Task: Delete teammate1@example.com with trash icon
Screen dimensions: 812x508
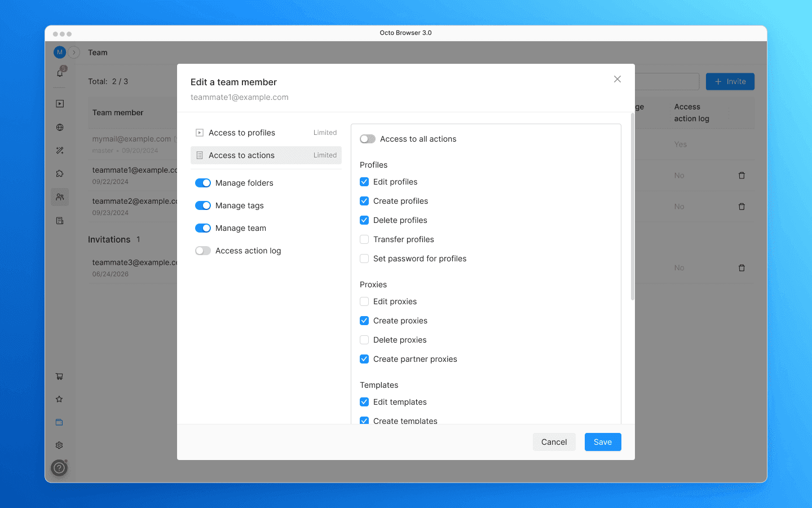Action: point(742,176)
